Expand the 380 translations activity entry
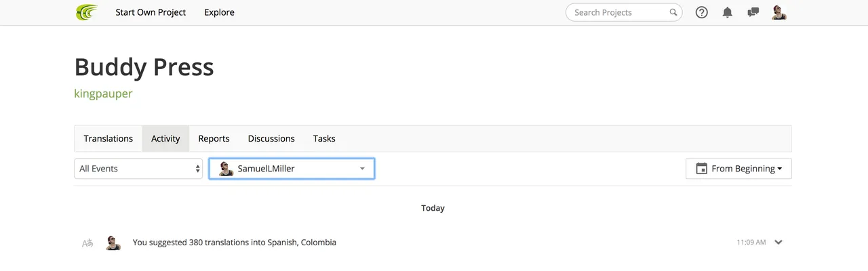 tap(778, 242)
